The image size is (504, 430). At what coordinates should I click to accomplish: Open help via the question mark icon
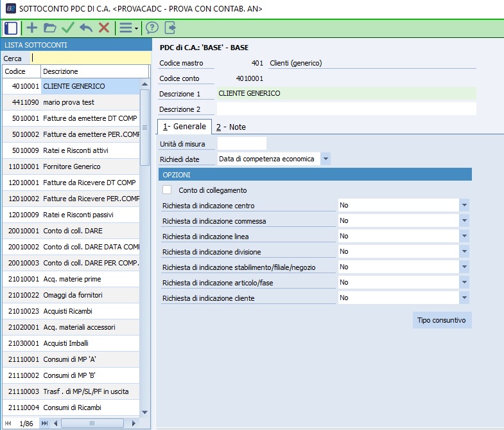point(152,28)
